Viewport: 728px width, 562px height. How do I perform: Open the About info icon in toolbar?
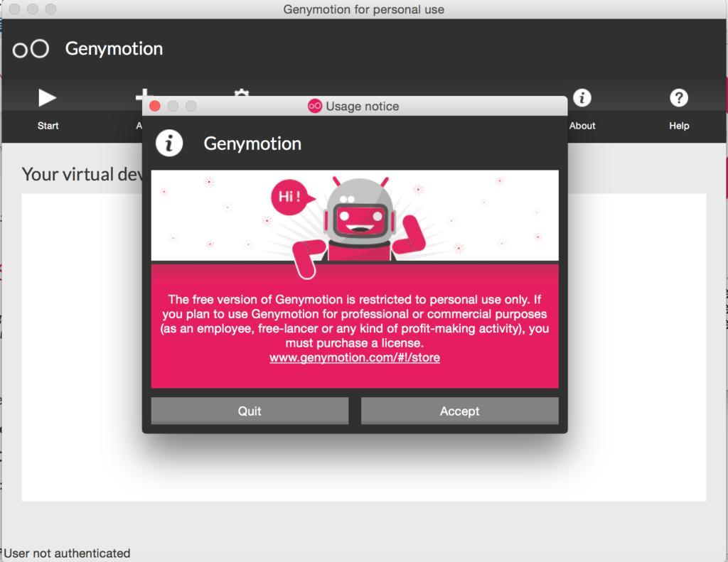582,97
